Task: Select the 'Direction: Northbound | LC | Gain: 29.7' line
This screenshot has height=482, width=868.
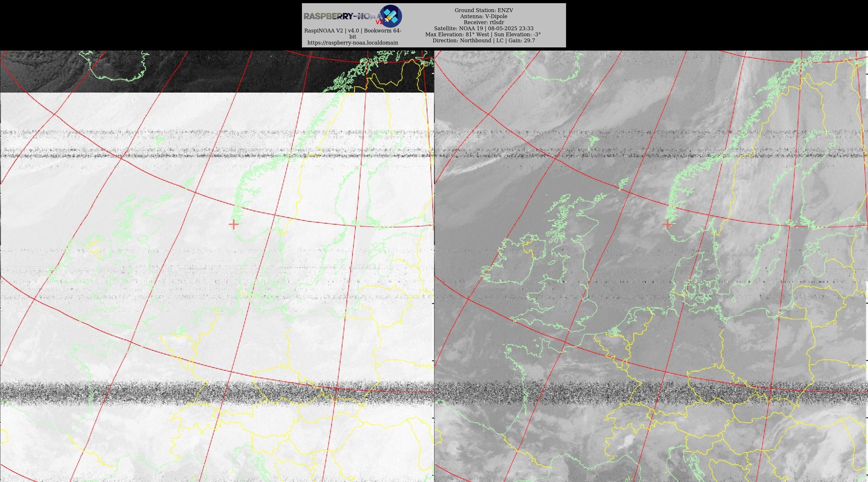Action: point(484,40)
